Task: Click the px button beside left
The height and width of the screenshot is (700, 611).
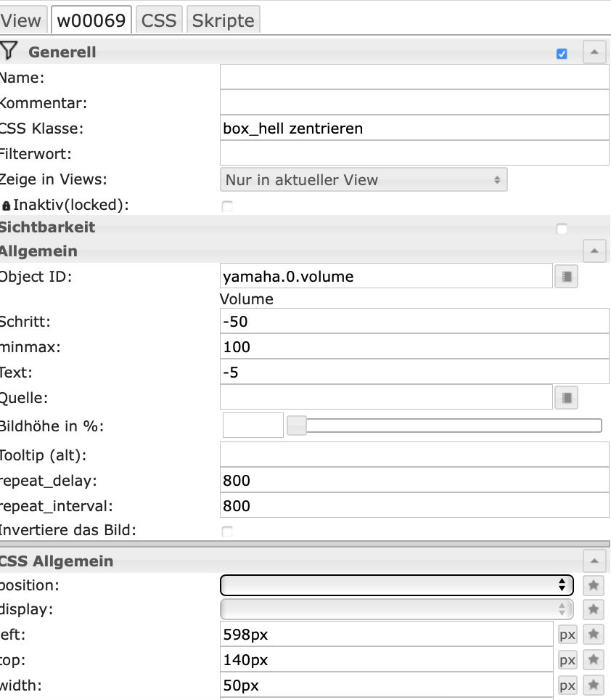Action: 567,635
